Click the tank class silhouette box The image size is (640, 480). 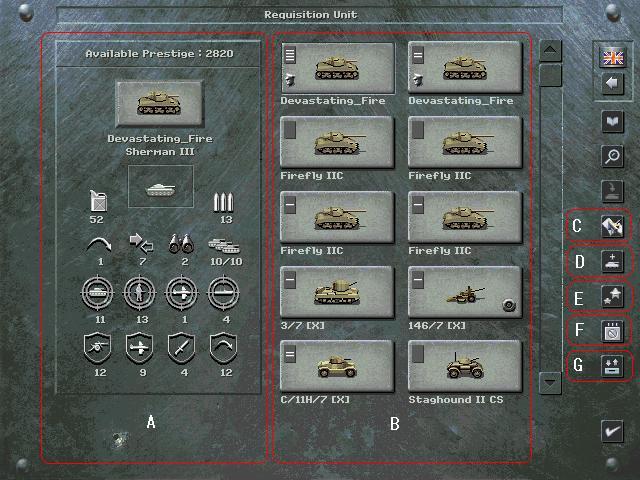pos(161,187)
